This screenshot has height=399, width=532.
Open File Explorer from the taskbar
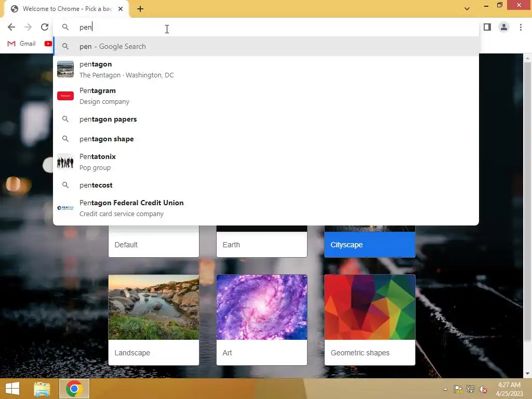(x=42, y=389)
